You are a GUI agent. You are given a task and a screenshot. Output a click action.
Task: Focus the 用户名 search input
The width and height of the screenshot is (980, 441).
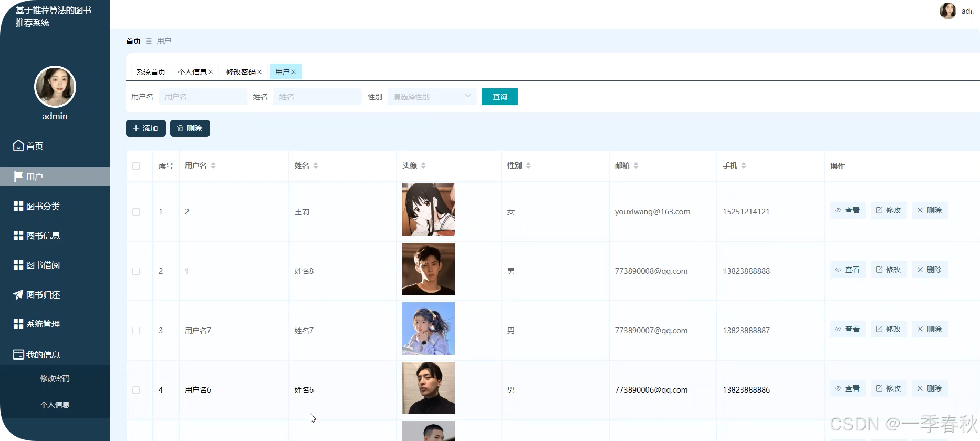[x=203, y=97]
